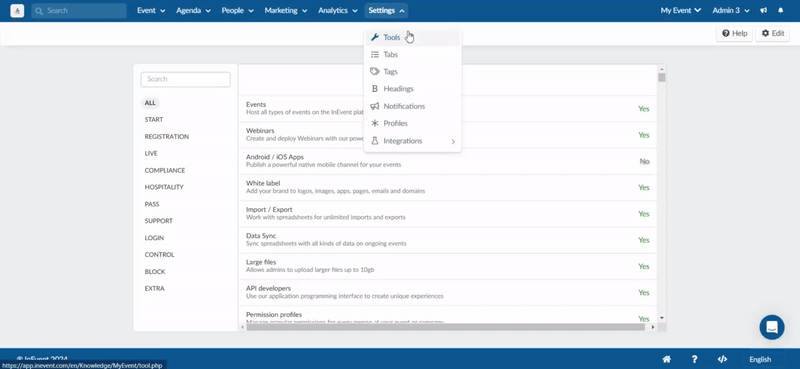The height and width of the screenshot is (369, 800).
Task: Filter tools by EXTRA category
Action: [154, 288]
